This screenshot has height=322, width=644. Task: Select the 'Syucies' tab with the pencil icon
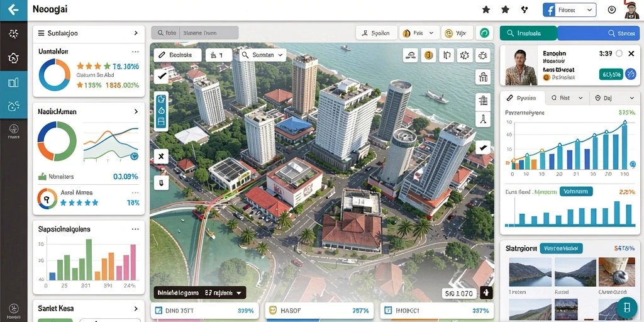click(x=522, y=98)
